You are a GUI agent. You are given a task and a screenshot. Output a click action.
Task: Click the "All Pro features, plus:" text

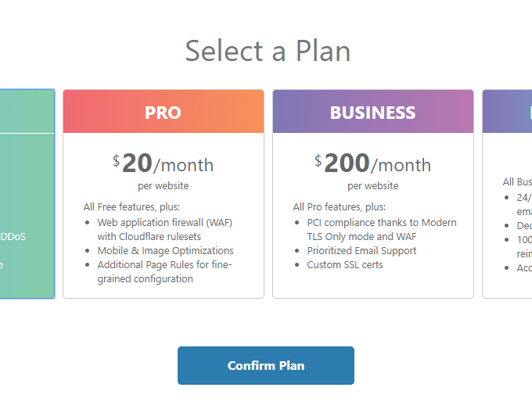(x=340, y=207)
